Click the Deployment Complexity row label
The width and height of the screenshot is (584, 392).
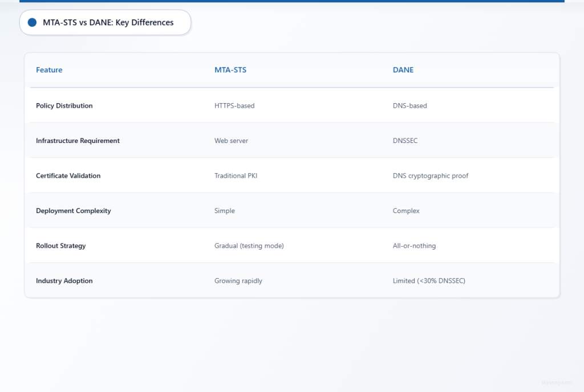click(74, 211)
